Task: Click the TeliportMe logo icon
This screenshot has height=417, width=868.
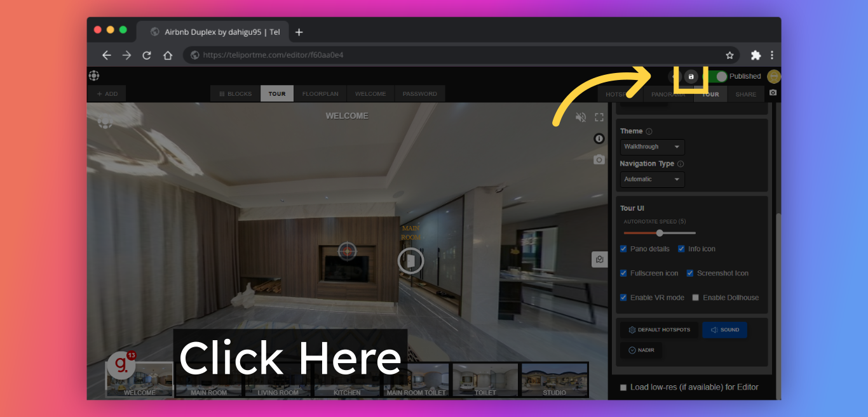Action: (94, 76)
